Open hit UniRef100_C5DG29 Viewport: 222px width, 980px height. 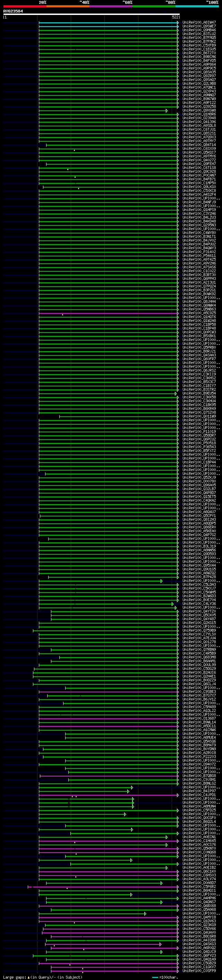(199, 669)
